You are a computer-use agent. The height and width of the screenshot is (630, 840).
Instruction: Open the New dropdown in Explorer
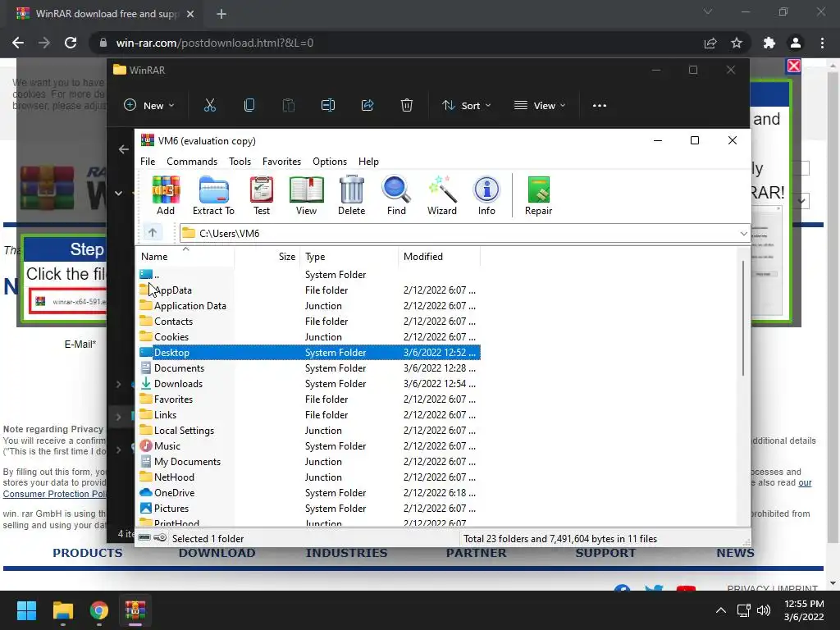149,106
